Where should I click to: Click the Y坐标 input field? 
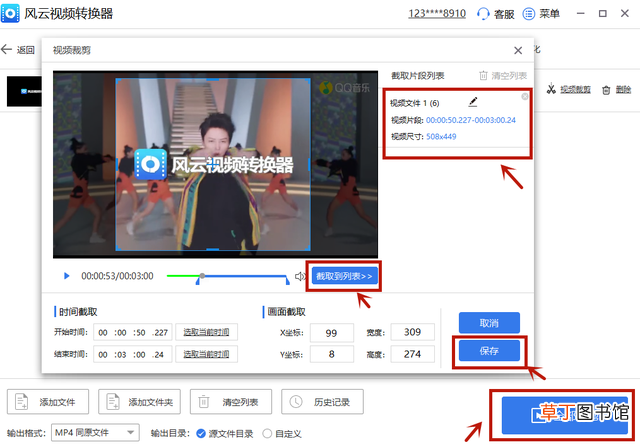[331, 354]
